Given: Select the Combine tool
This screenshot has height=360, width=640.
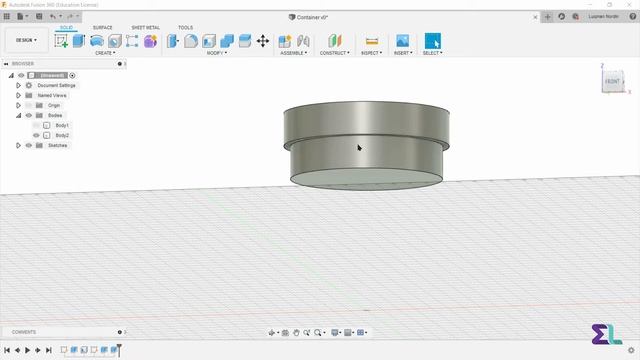Looking at the screenshot, I should tap(227, 41).
